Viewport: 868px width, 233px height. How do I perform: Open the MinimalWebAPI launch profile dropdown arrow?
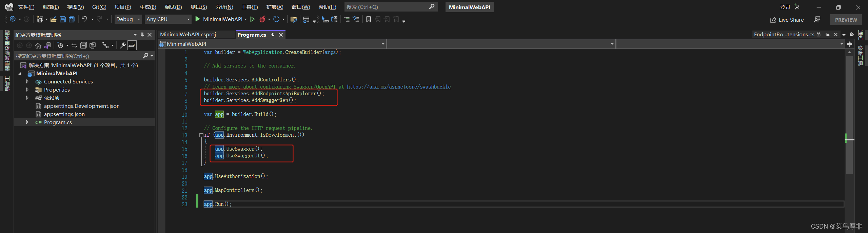245,19
